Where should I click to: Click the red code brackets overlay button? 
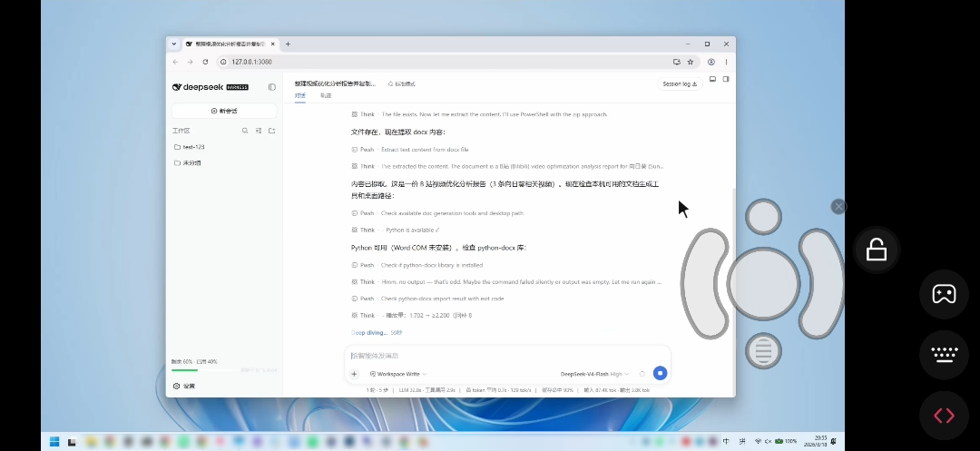tap(944, 415)
